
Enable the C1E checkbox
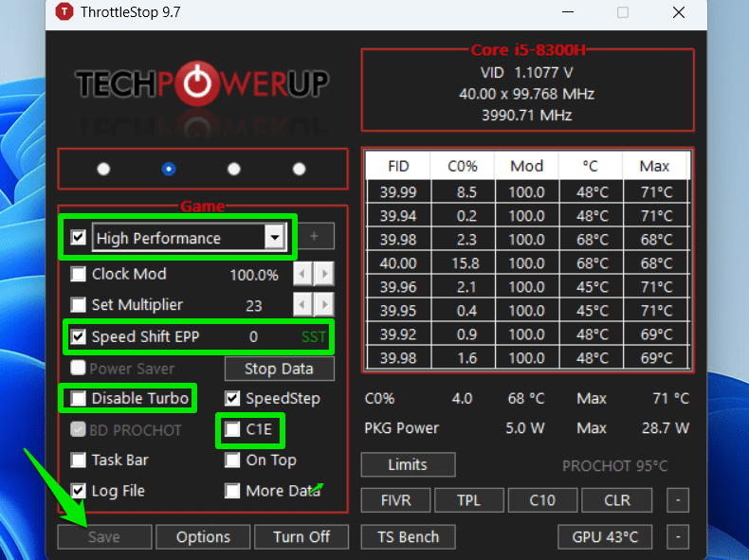[232, 429]
